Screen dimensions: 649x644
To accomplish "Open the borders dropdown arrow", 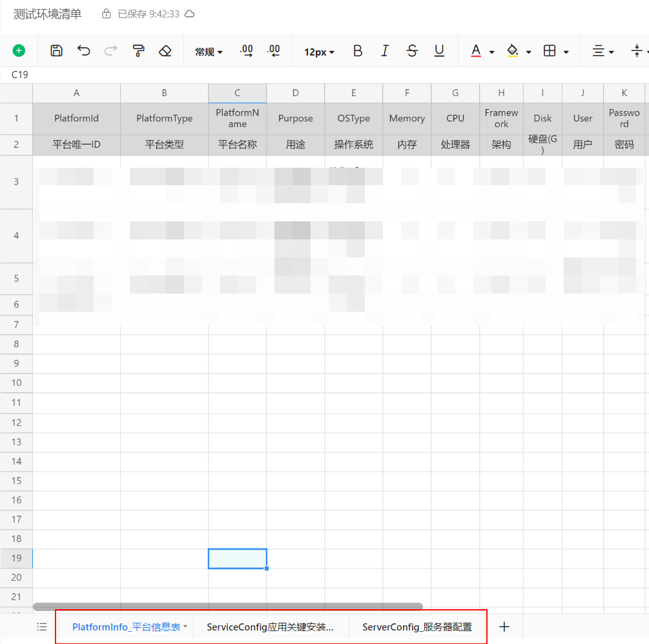I will tap(566, 52).
